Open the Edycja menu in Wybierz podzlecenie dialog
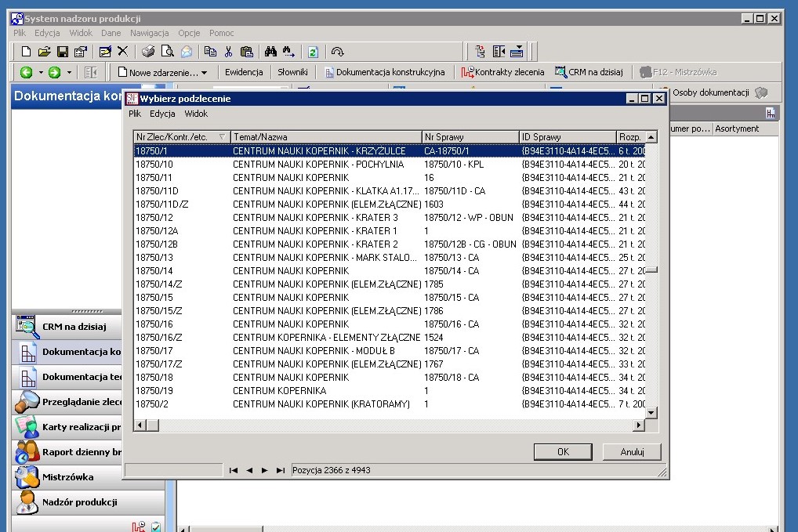The width and height of the screenshot is (798, 532). coord(162,114)
